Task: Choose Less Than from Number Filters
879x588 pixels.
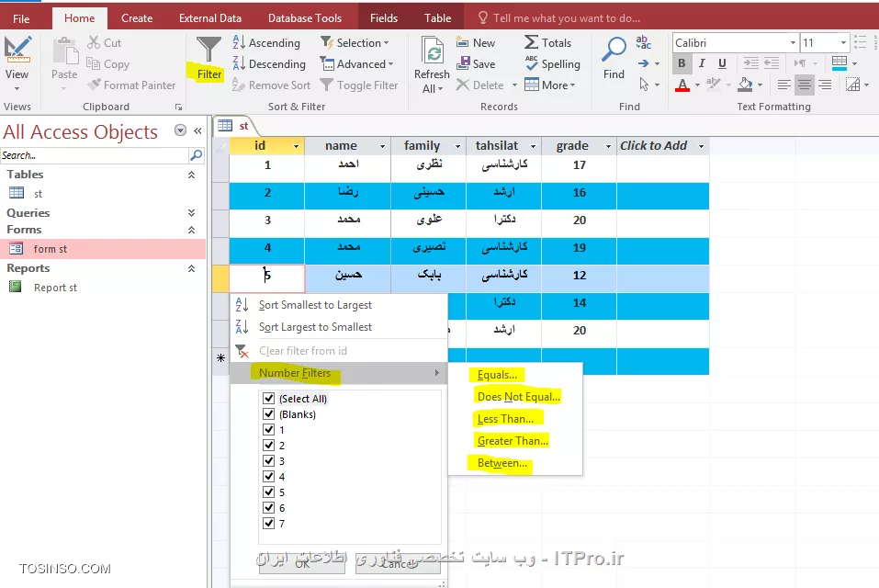Action: [x=503, y=418]
